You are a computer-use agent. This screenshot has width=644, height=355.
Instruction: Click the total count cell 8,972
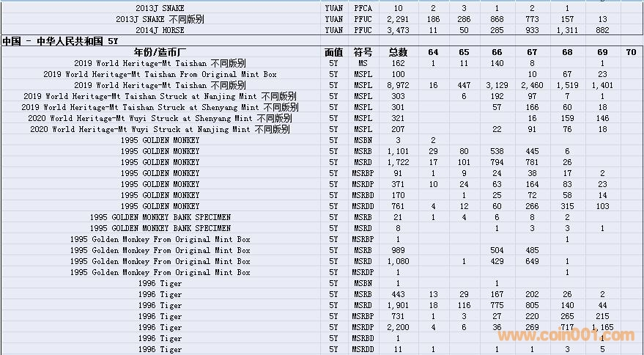pos(398,85)
